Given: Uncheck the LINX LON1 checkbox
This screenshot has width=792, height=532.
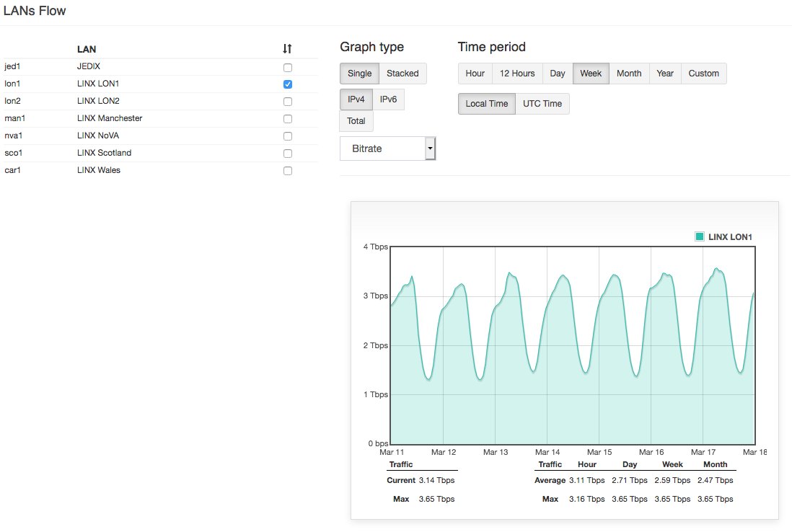Looking at the screenshot, I should pos(287,84).
